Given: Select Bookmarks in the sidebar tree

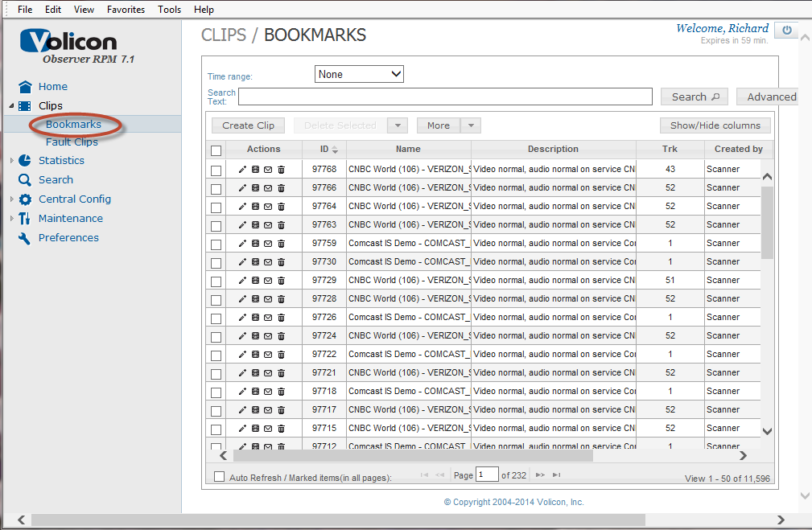Looking at the screenshot, I should click(73, 124).
